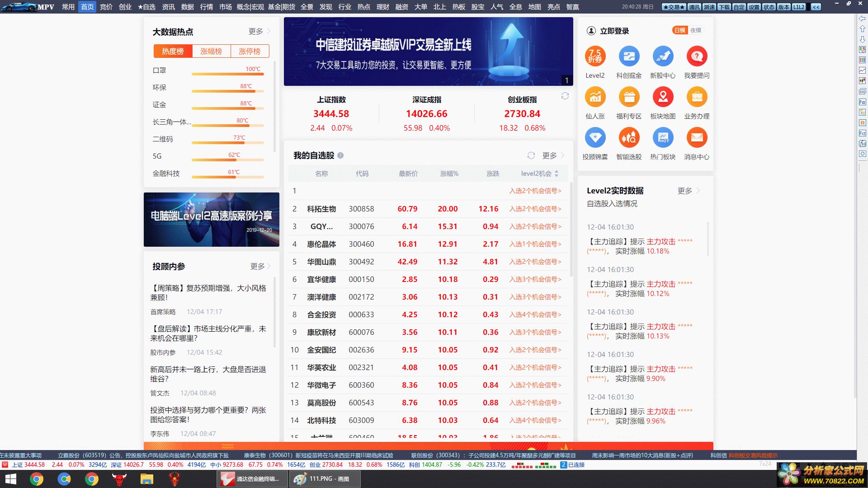Open 盘后解读 市场主线分化严重 article
The image size is (868, 488).
208,333
